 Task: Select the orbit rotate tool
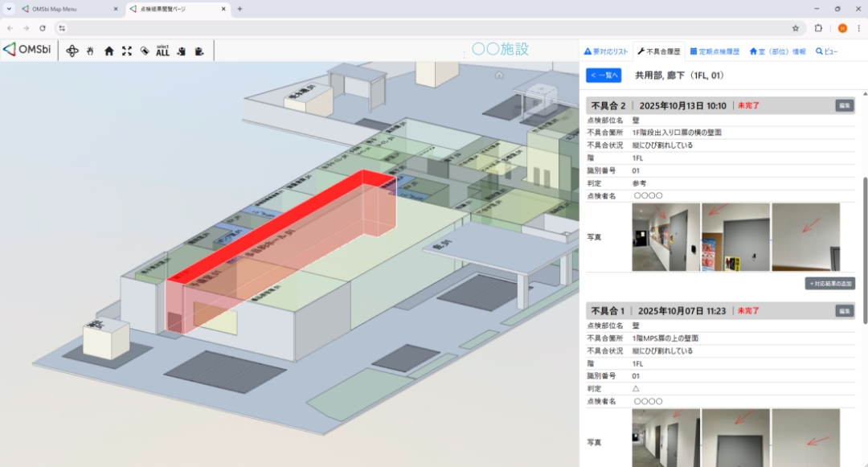point(72,51)
